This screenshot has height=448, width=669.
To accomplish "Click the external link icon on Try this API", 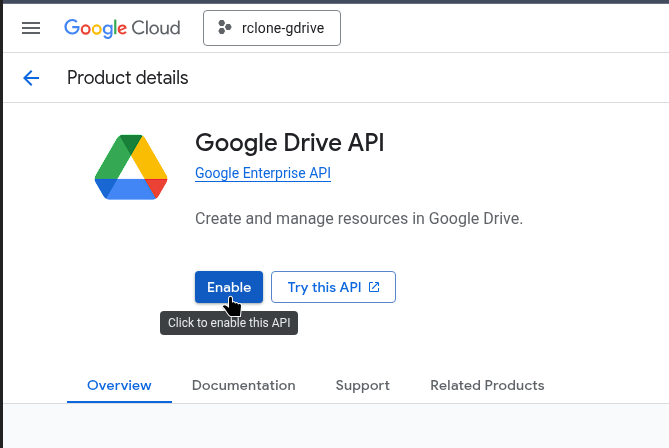I will 375,287.
